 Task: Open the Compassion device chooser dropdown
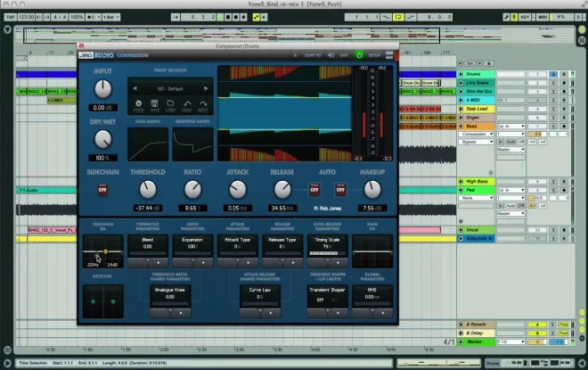476,134
